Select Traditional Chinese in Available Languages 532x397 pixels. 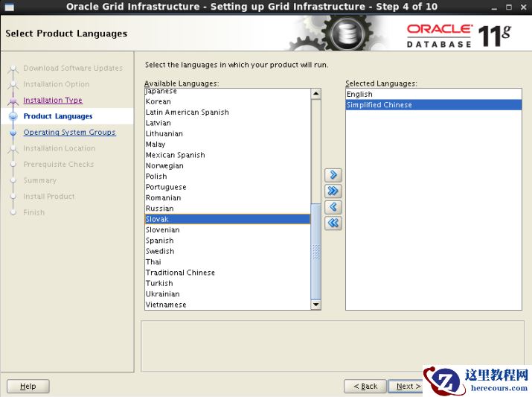tap(228, 273)
